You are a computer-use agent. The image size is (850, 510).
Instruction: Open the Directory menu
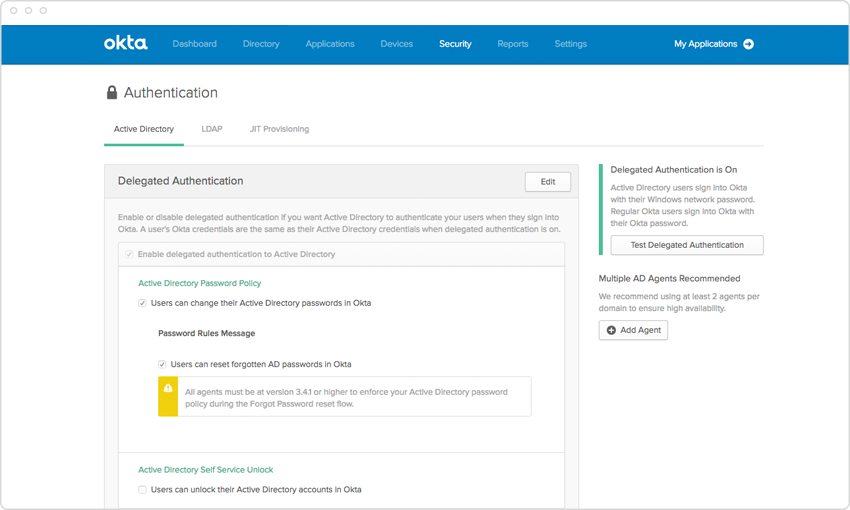coord(261,44)
